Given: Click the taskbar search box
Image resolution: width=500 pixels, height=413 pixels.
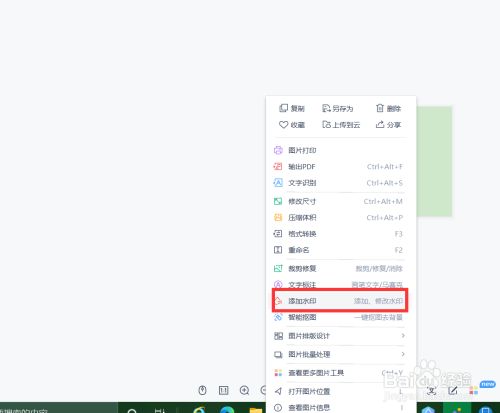Looking at the screenshot, I should (x=58, y=409).
